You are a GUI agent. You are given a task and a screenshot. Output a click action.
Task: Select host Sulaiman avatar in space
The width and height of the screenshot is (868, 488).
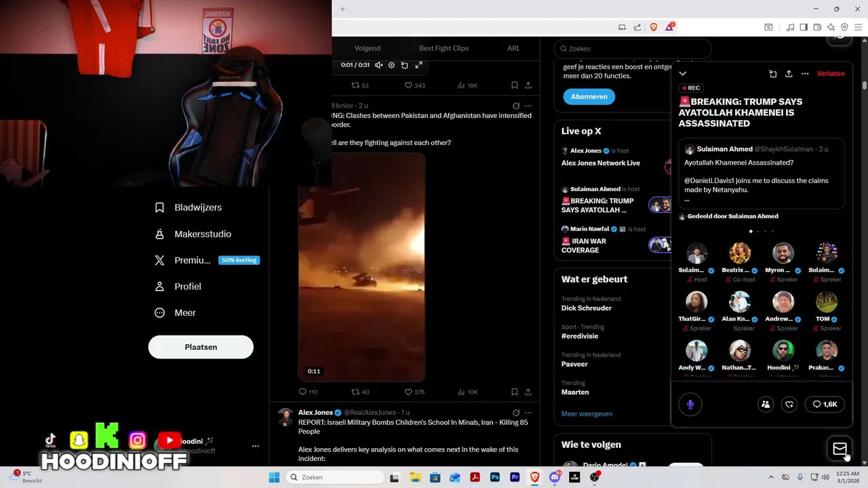696,253
